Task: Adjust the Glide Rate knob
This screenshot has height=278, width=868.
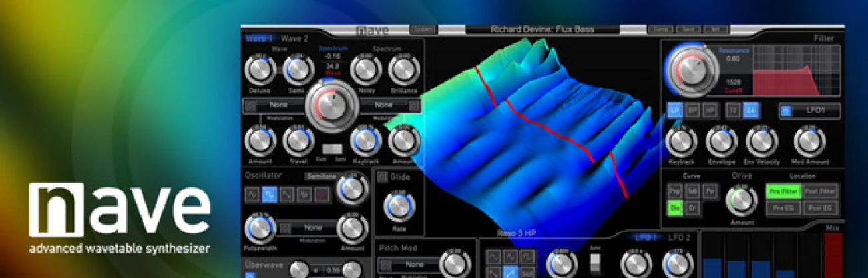Action: click(399, 206)
